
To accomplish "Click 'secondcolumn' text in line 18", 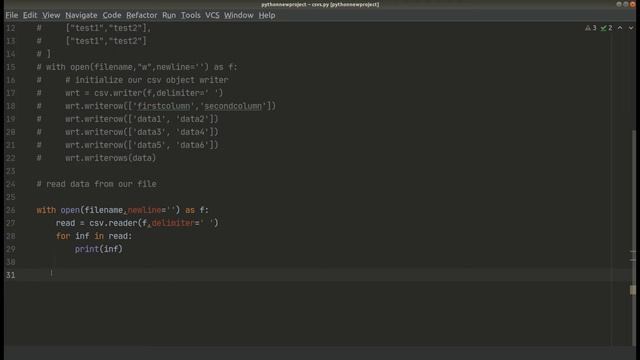I will click(233, 106).
